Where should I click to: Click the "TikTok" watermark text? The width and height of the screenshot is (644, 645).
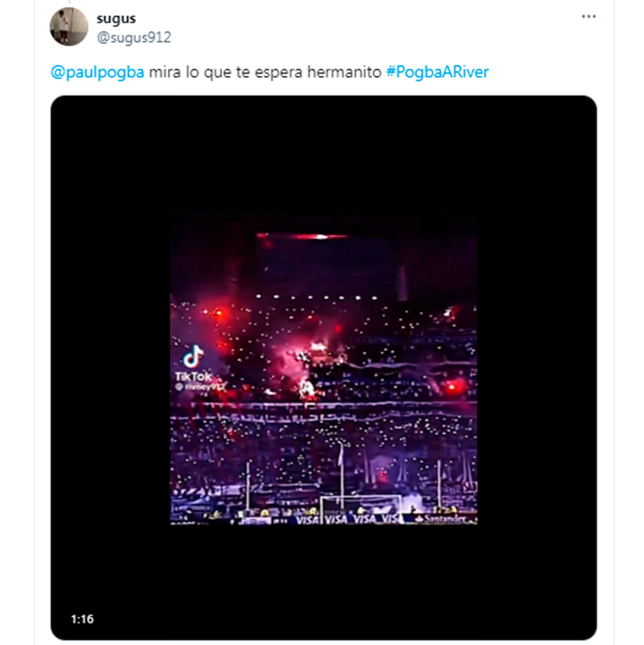[x=193, y=376]
